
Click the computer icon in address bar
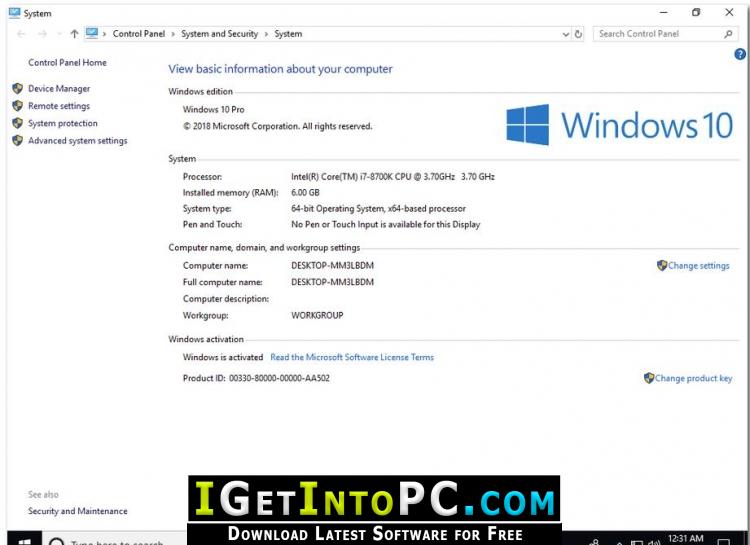[92, 33]
